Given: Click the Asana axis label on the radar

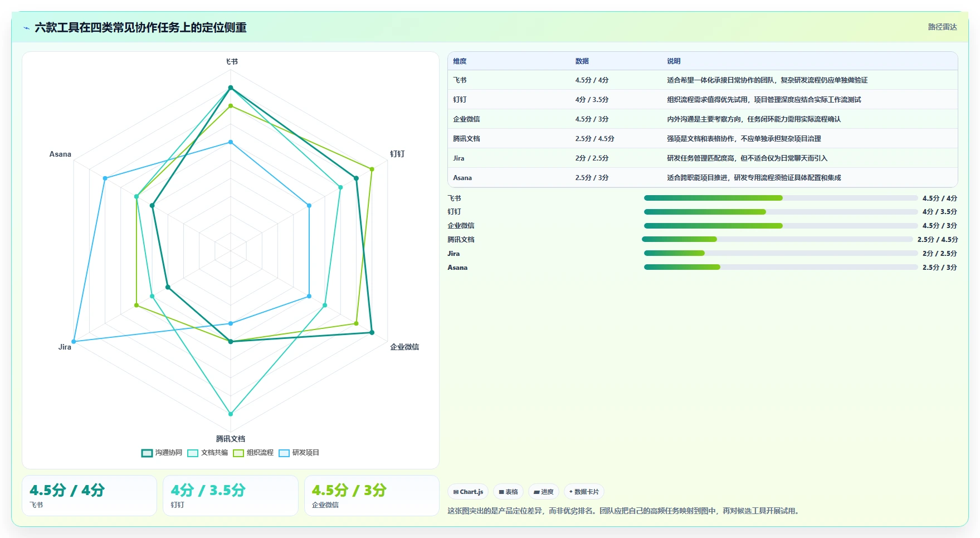Looking at the screenshot, I should [x=60, y=154].
